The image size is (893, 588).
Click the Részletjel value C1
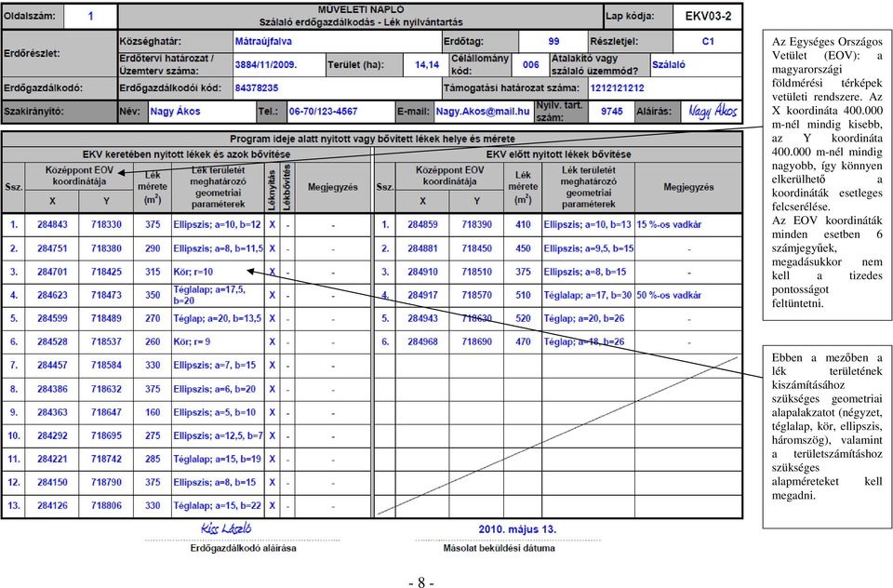pos(708,41)
